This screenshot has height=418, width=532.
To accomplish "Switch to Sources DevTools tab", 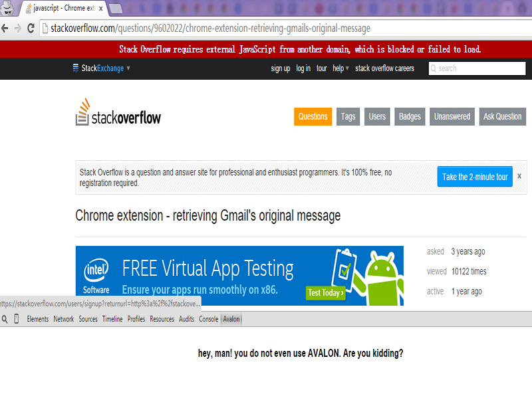I will pyautogui.click(x=88, y=319).
